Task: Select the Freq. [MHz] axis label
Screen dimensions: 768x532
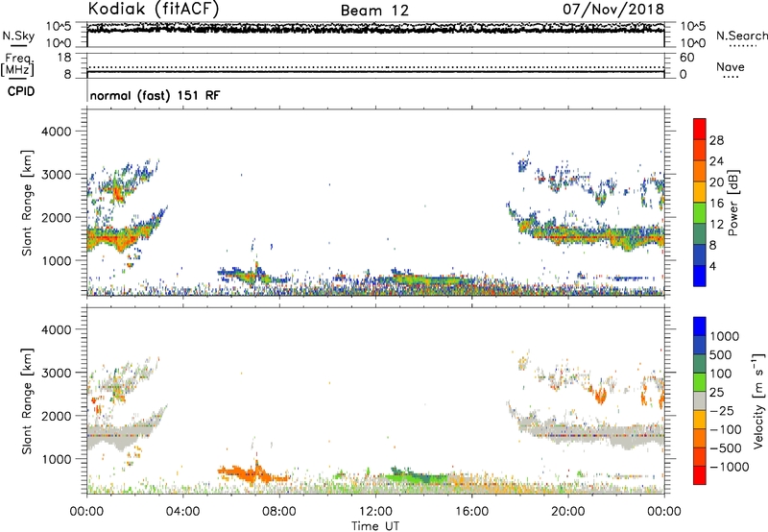Action: [17, 64]
